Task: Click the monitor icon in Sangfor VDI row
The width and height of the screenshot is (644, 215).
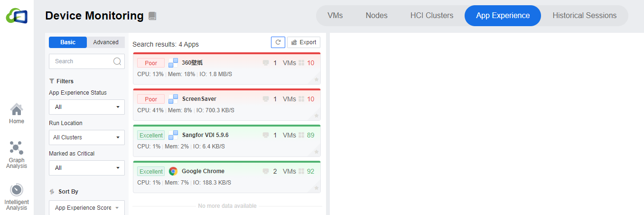Action: [x=266, y=135]
